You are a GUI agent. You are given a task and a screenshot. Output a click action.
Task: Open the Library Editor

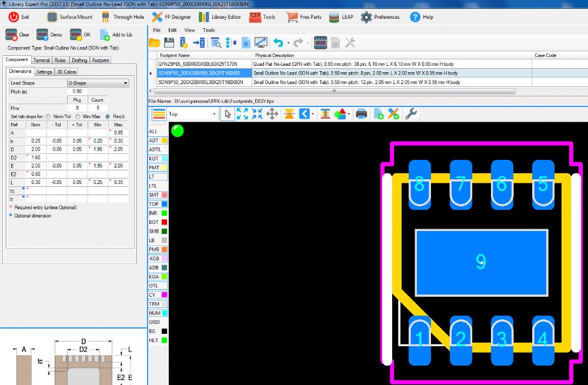point(203,17)
